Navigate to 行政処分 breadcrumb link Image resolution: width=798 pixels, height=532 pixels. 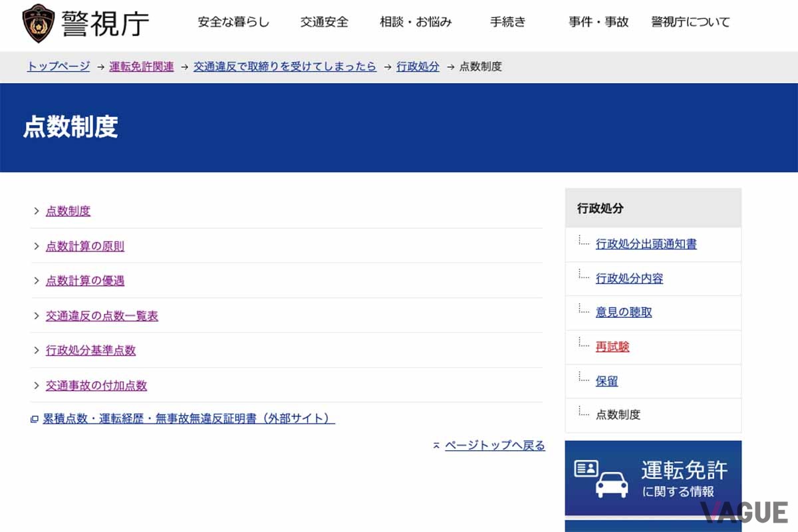[418, 66]
